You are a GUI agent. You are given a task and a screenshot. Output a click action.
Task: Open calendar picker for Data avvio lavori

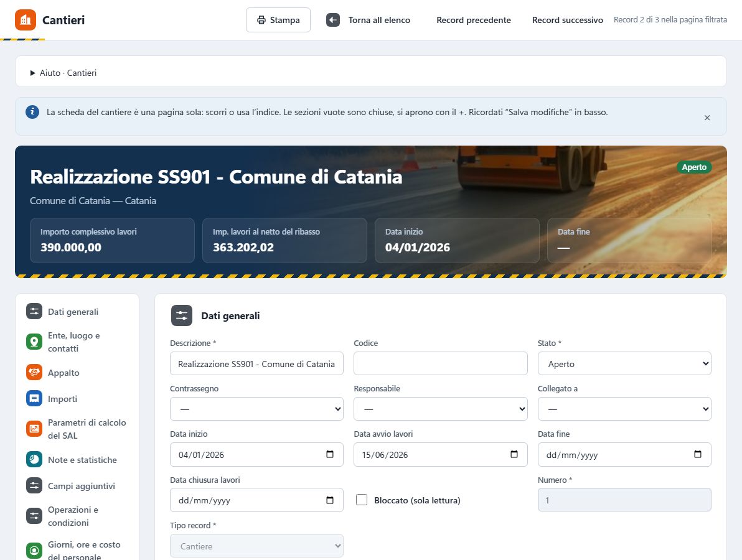coord(514,454)
